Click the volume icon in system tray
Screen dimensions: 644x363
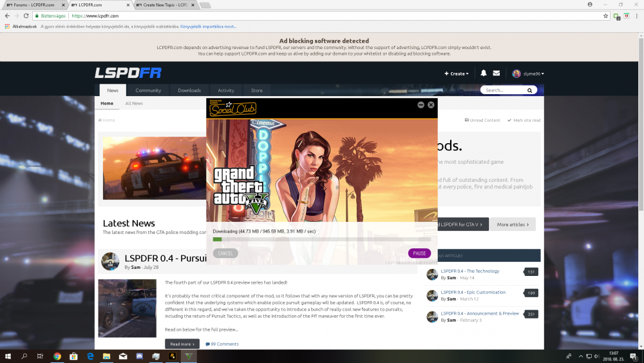tap(596, 356)
